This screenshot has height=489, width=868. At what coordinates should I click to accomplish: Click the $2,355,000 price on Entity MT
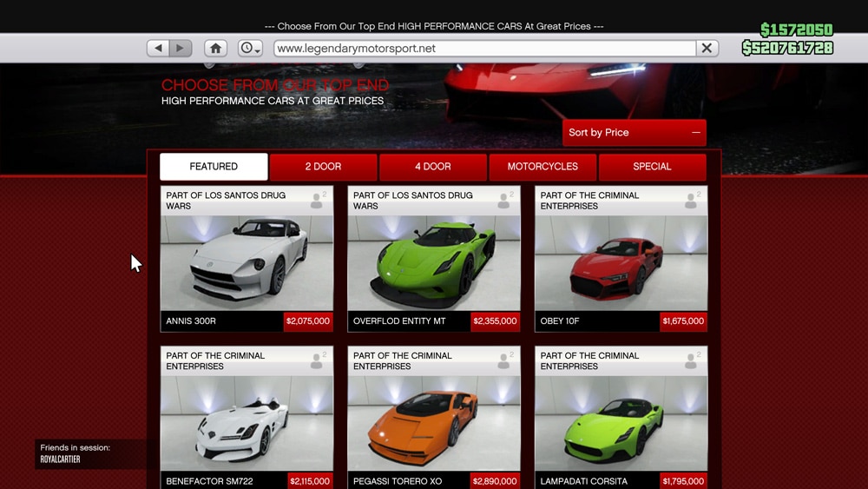495,321
